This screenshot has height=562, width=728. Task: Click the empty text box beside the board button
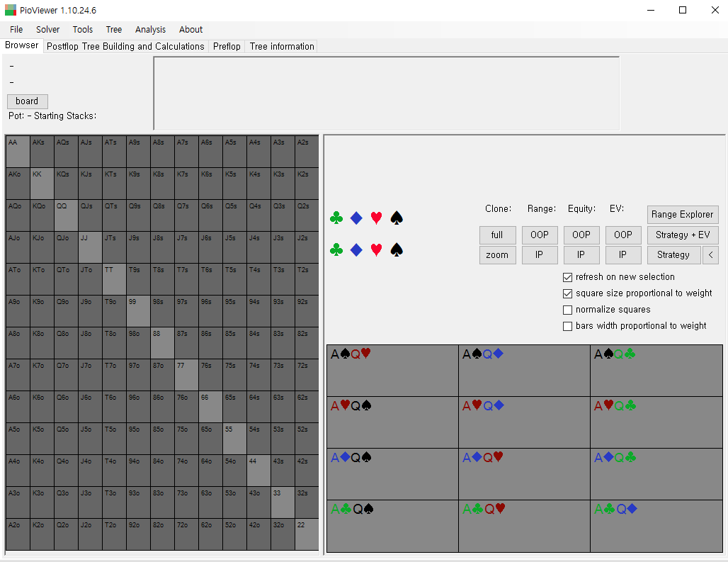tap(386, 94)
